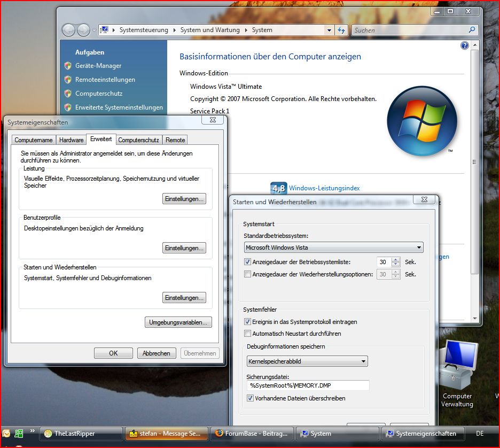Click the 4,8 Leistungsindex score badge

278,188
